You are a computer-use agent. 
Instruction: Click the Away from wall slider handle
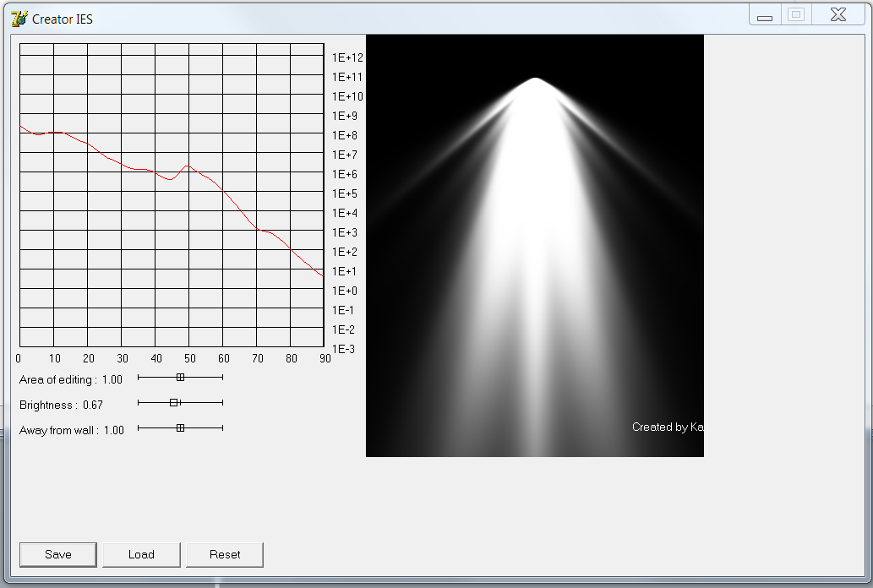[x=180, y=428]
